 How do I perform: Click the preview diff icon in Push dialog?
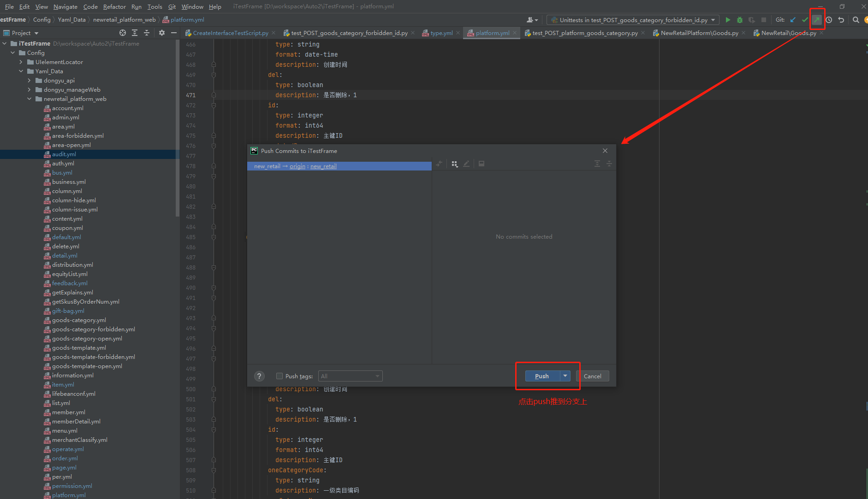click(x=482, y=164)
